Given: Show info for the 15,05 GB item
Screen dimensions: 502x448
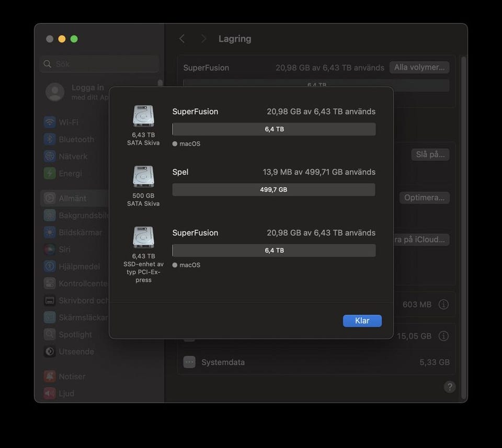Looking at the screenshot, I should coord(443,336).
